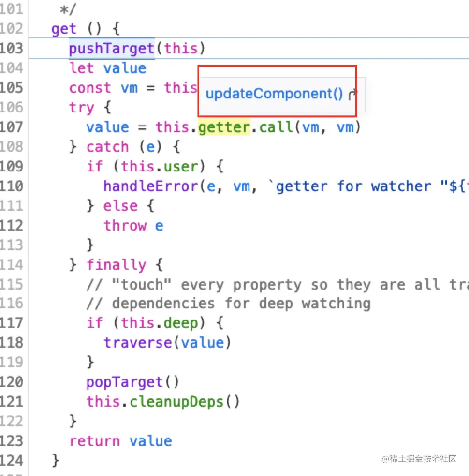Click line number 107 in the gutter
The image size is (469, 476).
(12, 127)
